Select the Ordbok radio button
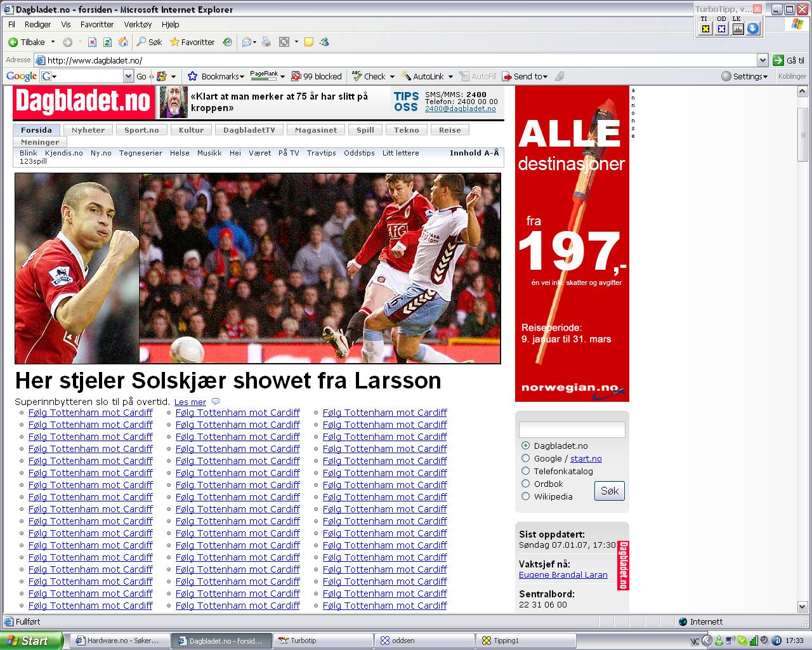The height and width of the screenshot is (650, 812). pyautogui.click(x=525, y=484)
